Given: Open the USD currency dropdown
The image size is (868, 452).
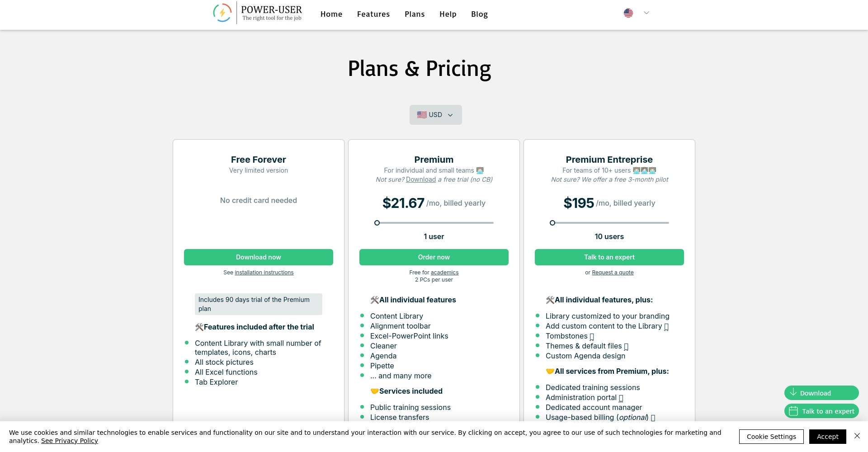Looking at the screenshot, I should pyautogui.click(x=435, y=115).
